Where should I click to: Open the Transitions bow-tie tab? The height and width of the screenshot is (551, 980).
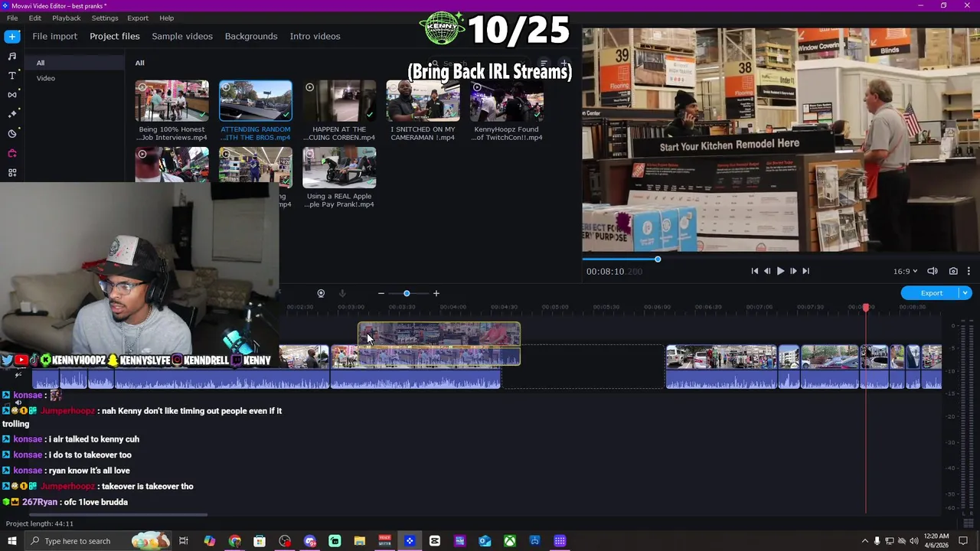12,94
